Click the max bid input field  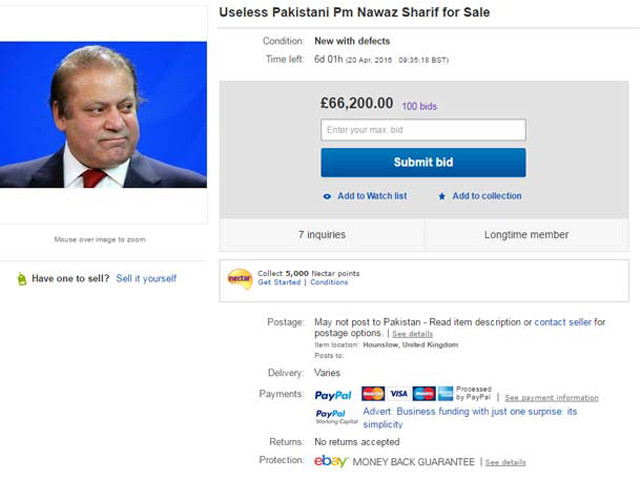423,130
